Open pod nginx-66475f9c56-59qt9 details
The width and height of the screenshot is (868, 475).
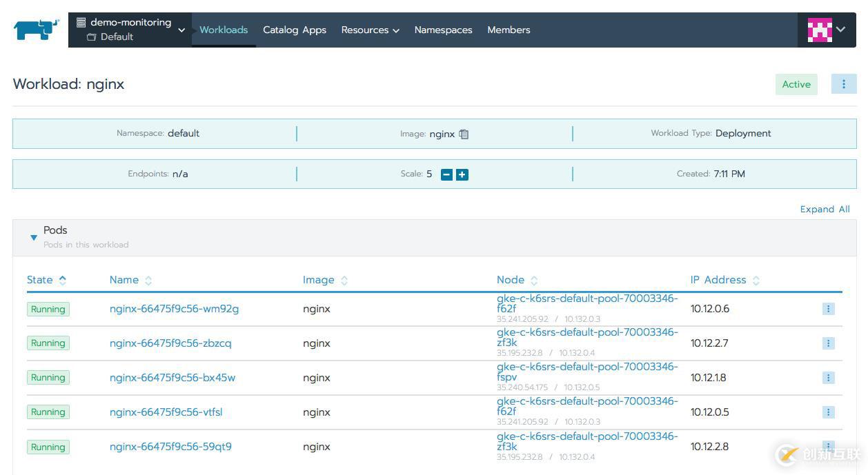(170, 447)
